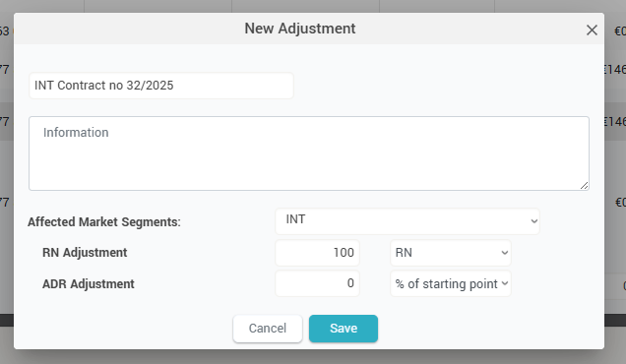Click the ADR Adjustment value field
The width and height of the screenshot is (626, 364).
(x=317, y=283)
